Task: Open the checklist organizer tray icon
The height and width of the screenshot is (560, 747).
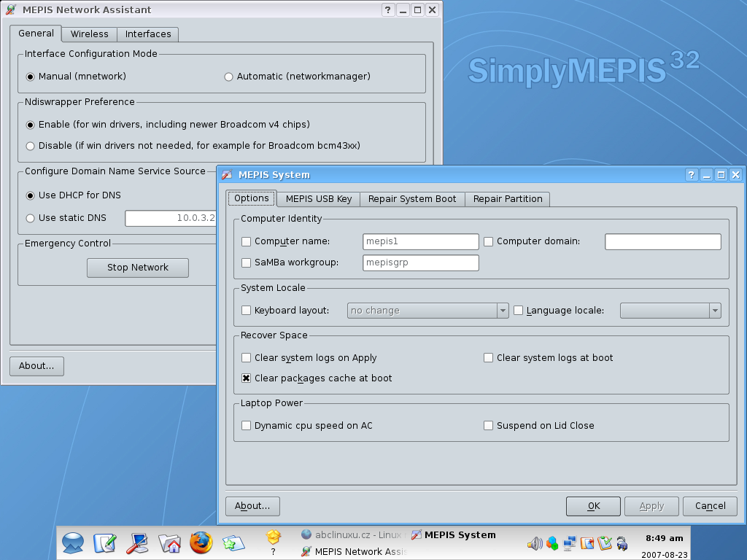Action: (x=605, y=543)
